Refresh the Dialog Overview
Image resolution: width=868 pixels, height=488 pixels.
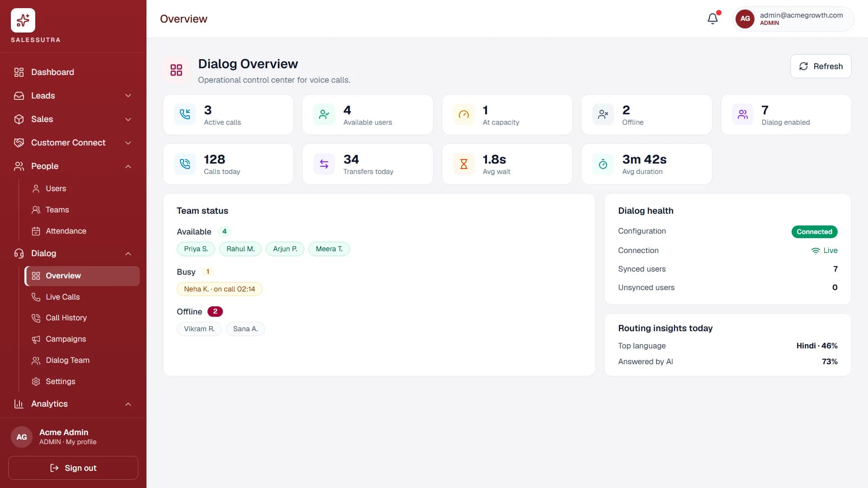pyautogui.click(x=821, y=66)
